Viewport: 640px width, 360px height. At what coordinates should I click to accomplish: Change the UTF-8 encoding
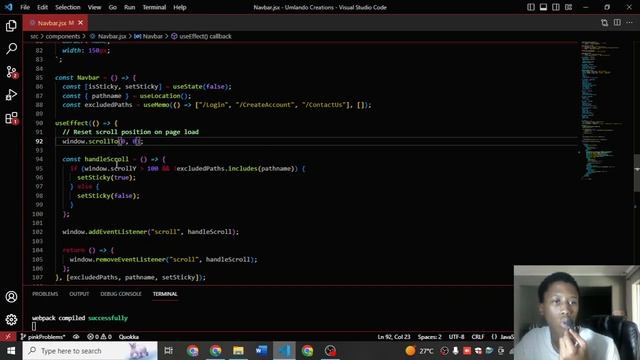456,337
